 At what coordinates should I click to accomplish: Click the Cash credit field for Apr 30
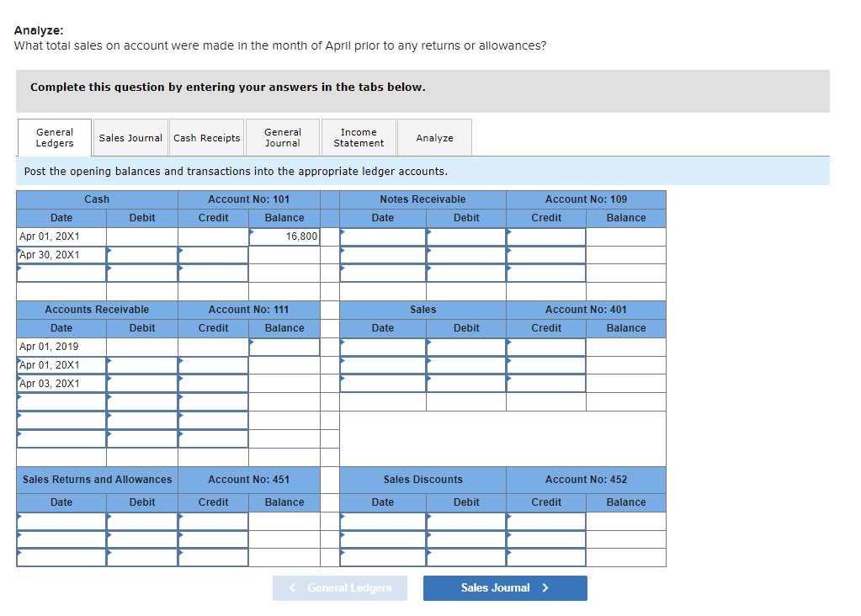[x=213, y=255]
